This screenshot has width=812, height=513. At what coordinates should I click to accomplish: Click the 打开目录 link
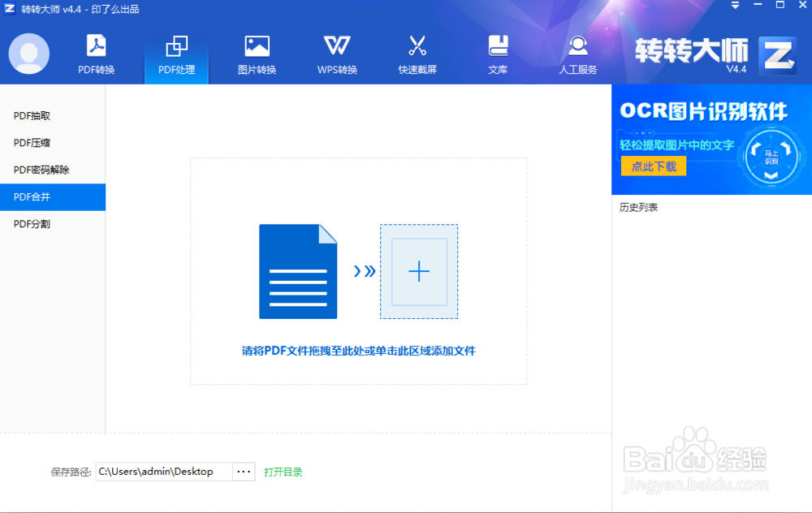(x=283, y=472)
